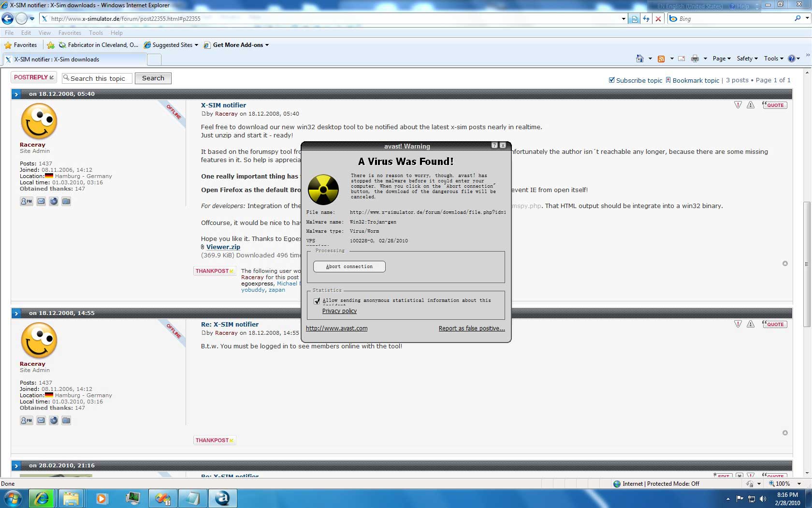Click the avast help question mark button
This screenshot has height=508, width=812.
point(494,145)
